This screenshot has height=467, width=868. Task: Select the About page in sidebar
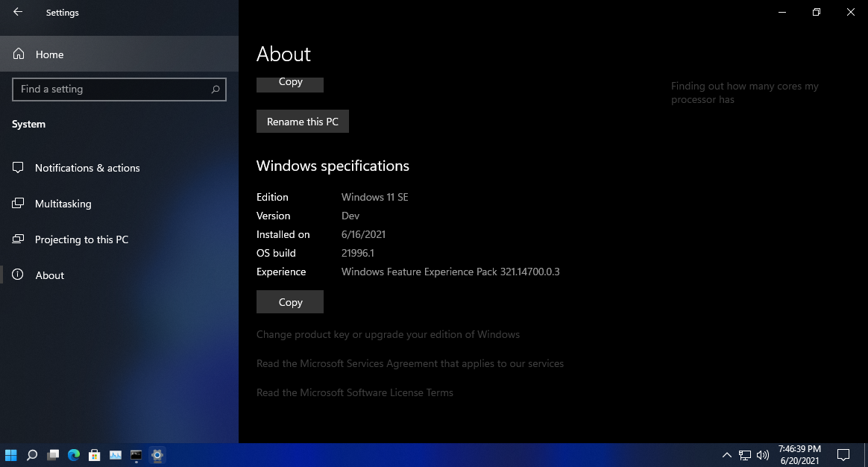point(119,275)
